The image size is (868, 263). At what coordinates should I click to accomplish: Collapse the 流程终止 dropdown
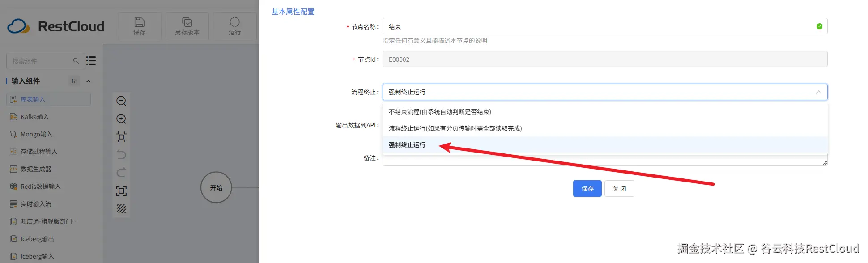click(818, 92)
